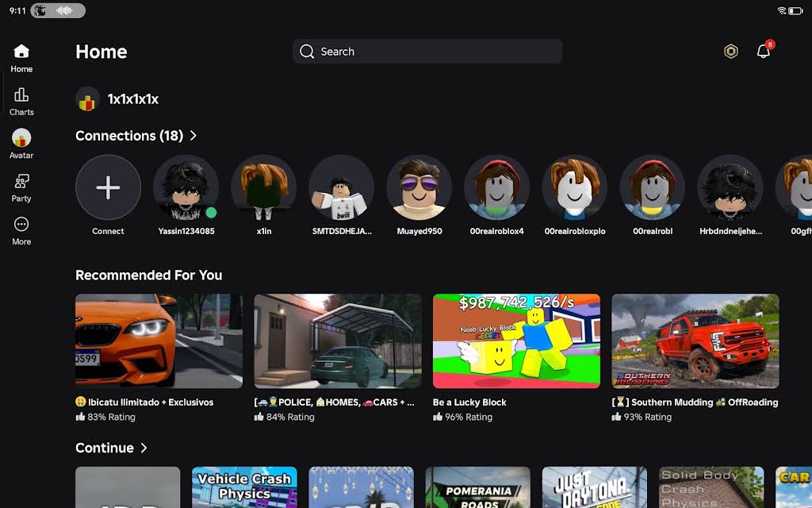Viewport: 812px width, 508px height.
Task: Click the magnifier icon in the search bar
Action: (x=307, y=52)
